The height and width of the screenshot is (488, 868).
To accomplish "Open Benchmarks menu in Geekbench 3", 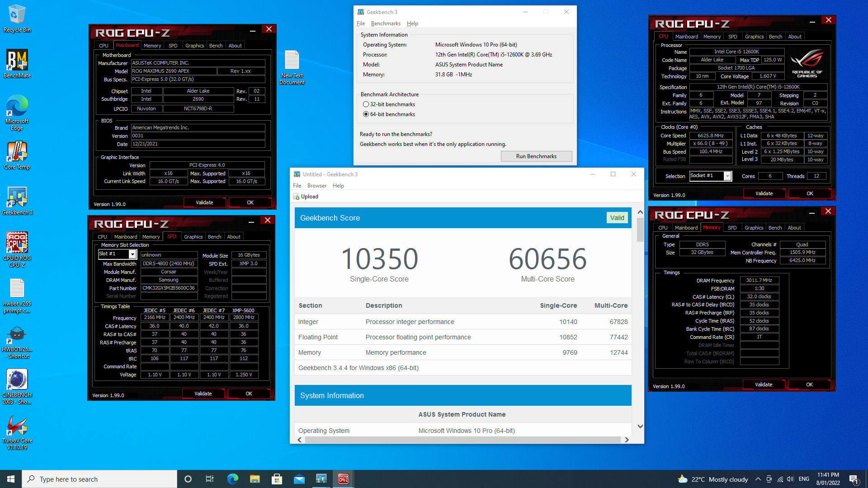I will [386, 23].
